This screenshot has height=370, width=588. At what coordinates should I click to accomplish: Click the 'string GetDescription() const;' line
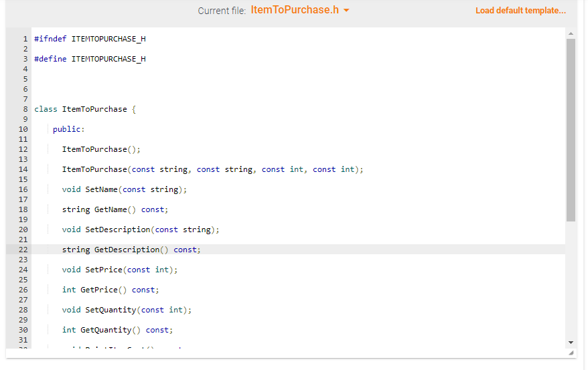131,250
